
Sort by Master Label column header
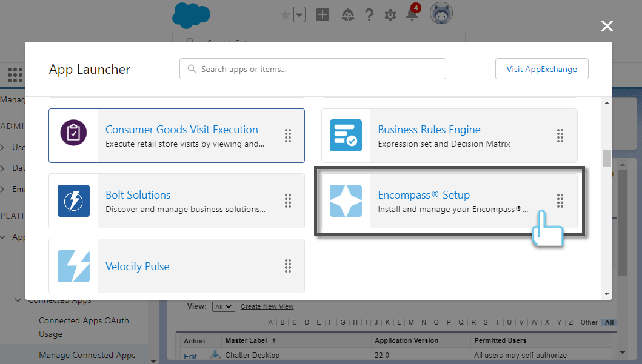[246, 340]
